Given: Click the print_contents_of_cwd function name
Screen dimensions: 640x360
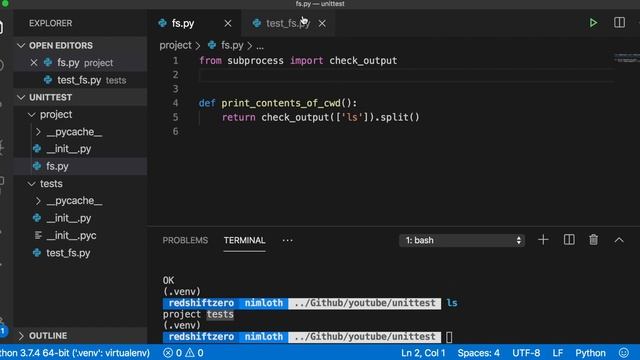Looking at the screenshot, I should (281, 103).
